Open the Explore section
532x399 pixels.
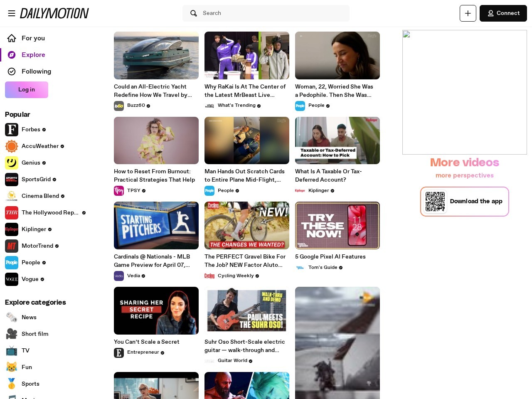point(33,55)
